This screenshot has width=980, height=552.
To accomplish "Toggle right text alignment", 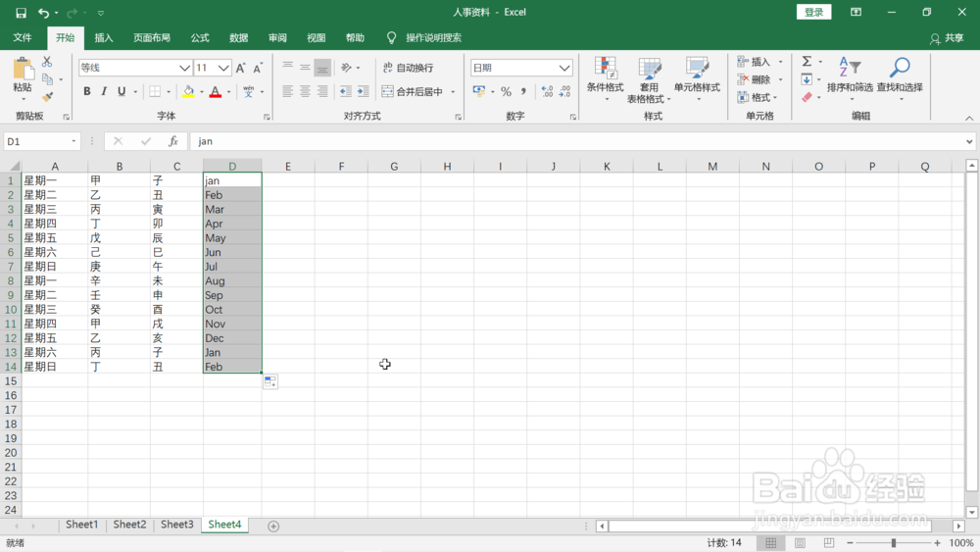I will (x=322, y=91).
